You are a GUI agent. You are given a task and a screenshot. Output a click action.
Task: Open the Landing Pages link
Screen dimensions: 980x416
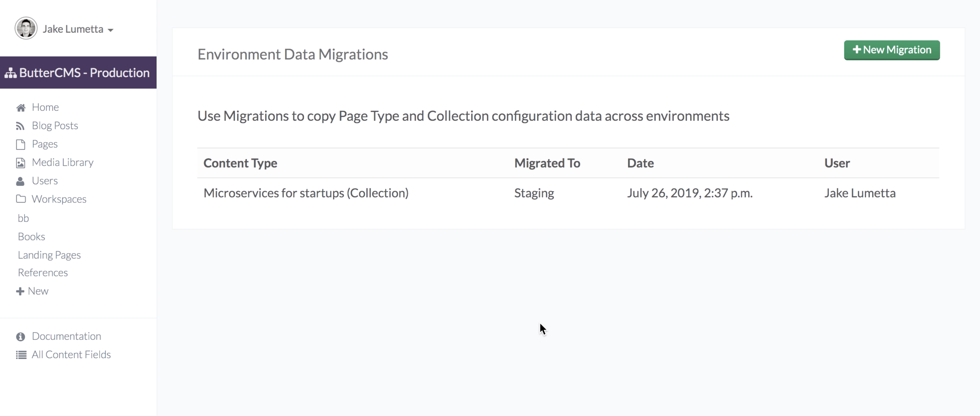49,255
